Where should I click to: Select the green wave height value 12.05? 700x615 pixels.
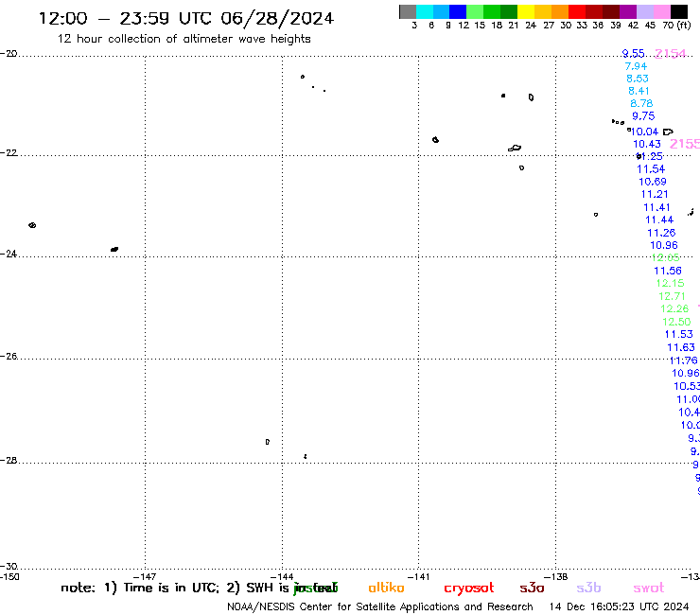666,257
